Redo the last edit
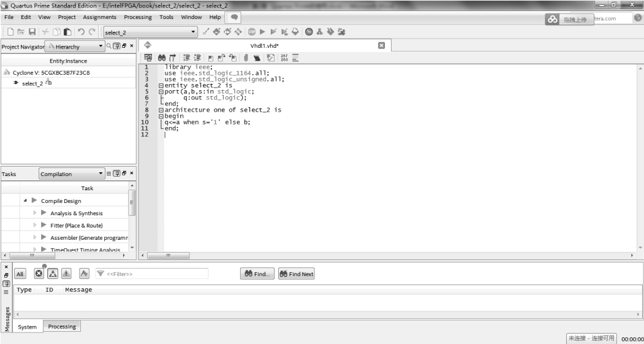644x344 pixels. [x=92, y=32]
